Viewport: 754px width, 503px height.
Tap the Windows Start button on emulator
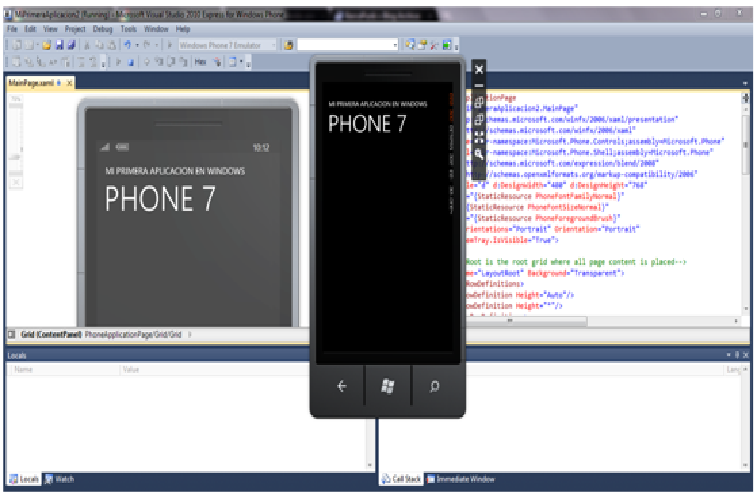[x=387, y=387]
